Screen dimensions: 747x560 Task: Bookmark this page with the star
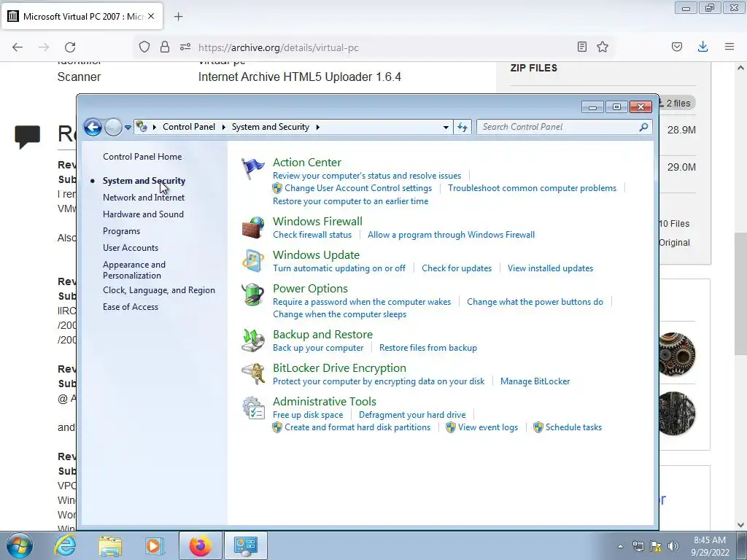602,47
